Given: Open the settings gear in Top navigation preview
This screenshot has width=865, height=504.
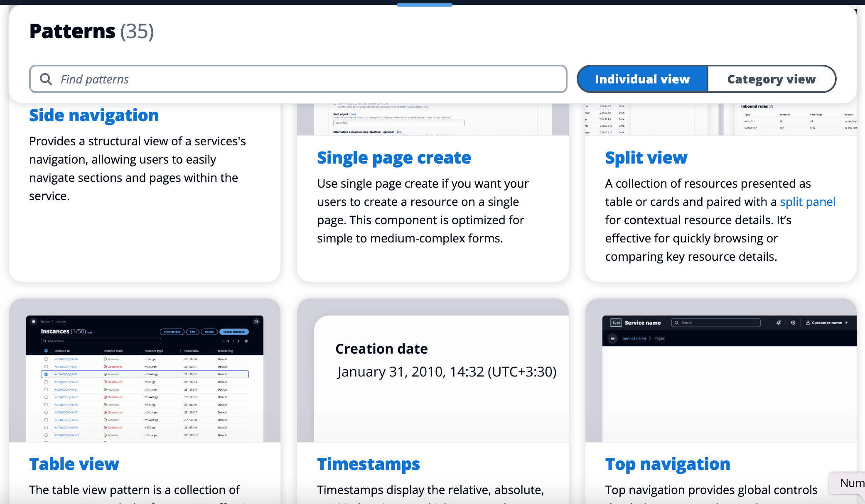Looking at the screenshot, I should click(x=793, y=323).
